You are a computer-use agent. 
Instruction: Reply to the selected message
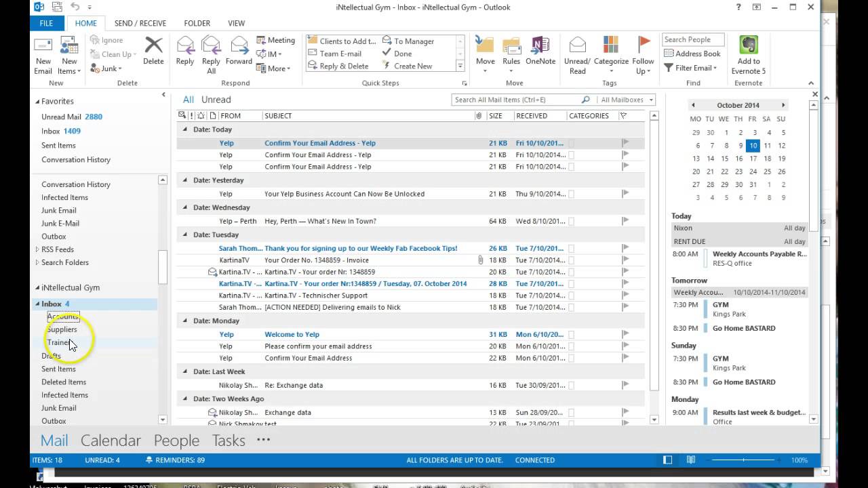coord(185,51)
